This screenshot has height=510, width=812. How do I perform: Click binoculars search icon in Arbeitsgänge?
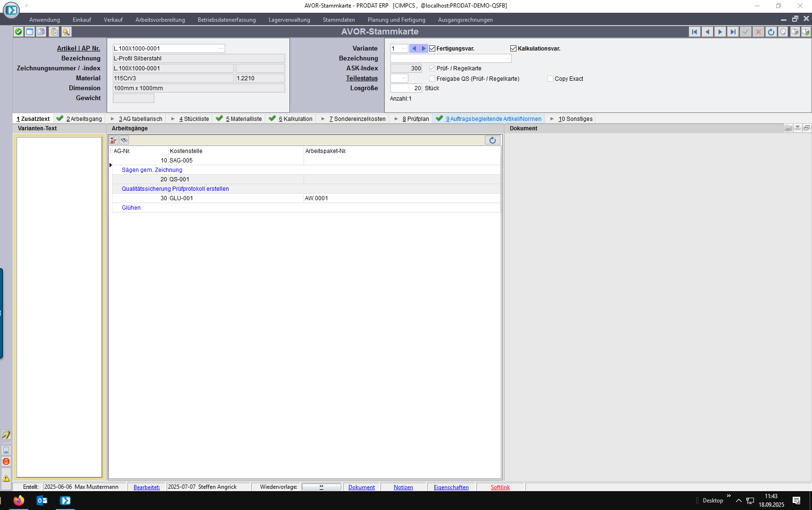point(124,140)
